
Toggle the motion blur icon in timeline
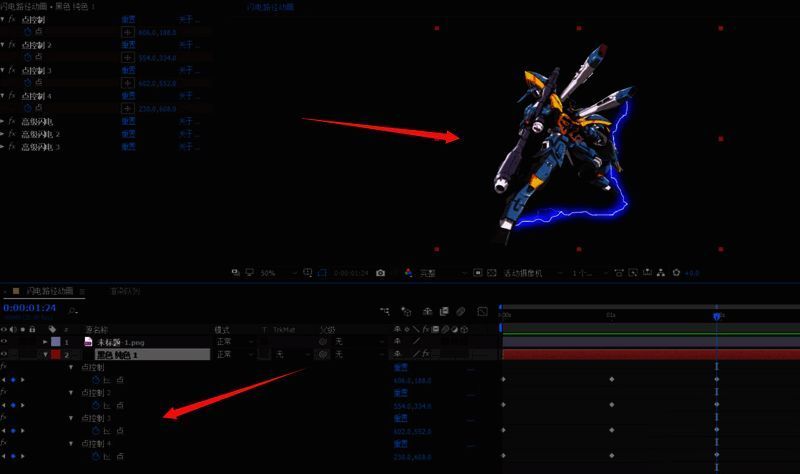tap(461, 311)
